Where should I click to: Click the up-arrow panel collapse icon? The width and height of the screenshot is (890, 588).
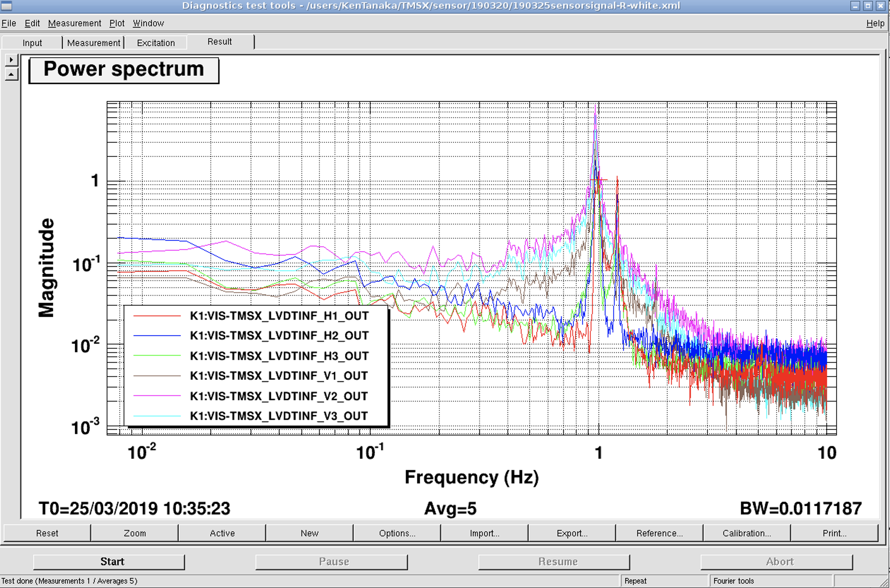[12, 74]
